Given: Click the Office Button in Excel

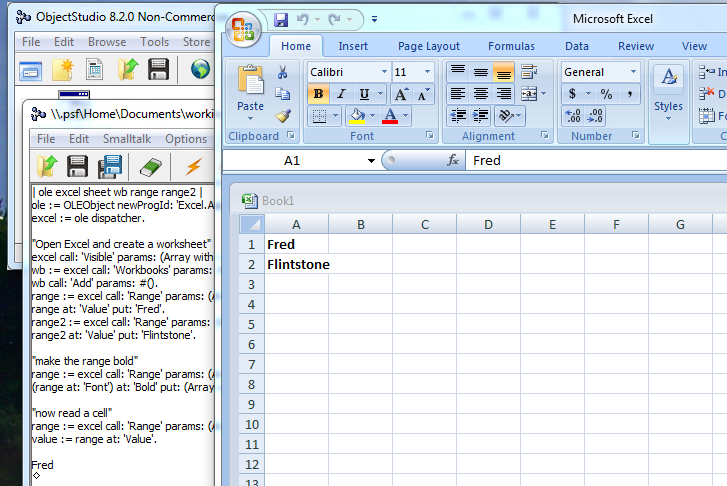Looking at the screenshot, I should point(243,30).
